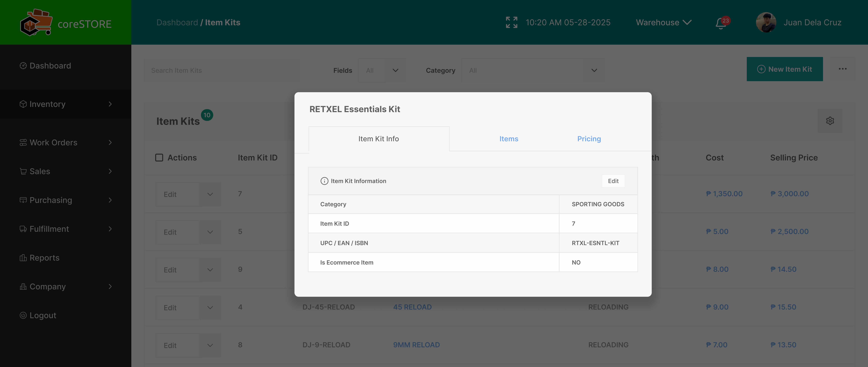The height and width of the screenshot is (367, 868).
Task: Open Edit dropdown arrow for kit 7
Action: pos(210,194)
